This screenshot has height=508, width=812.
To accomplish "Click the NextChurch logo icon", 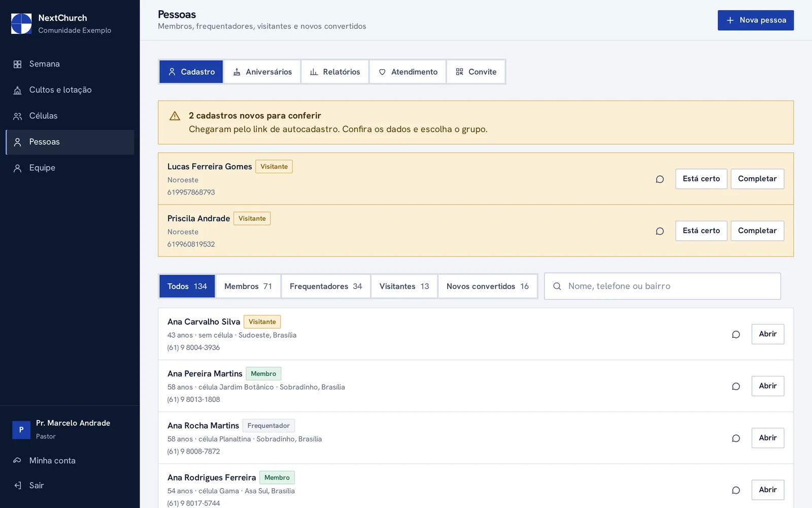I will pos(21,24).
